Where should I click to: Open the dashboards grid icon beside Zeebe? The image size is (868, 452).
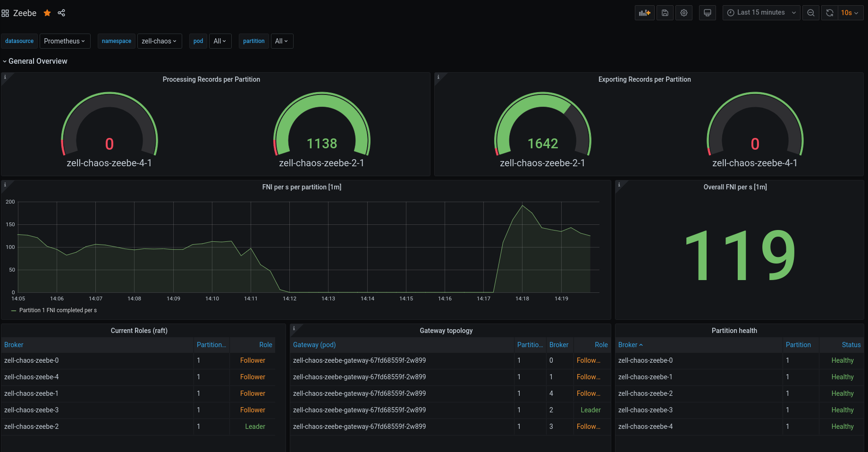pyautogui.click(x=5, y=13)
